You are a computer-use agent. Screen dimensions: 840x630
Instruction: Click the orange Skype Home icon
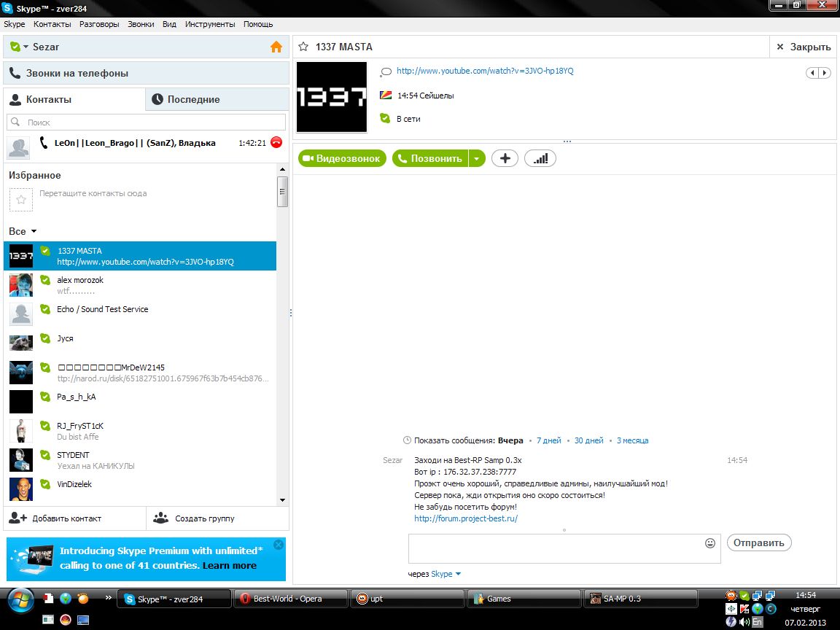click(x=276, y=47)
